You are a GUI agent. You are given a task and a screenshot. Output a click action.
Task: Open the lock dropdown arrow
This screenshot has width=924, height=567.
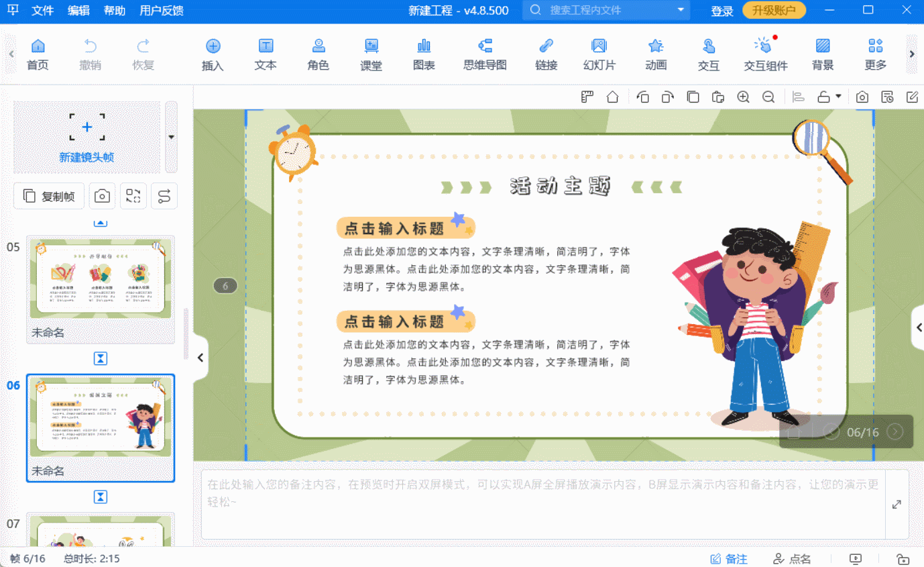pos(838,97)
